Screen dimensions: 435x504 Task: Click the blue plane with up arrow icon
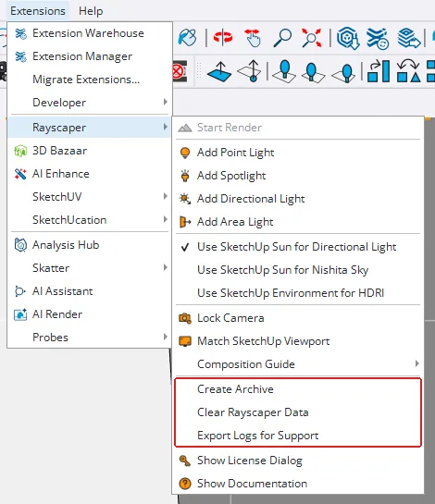[x=219, y=71]
